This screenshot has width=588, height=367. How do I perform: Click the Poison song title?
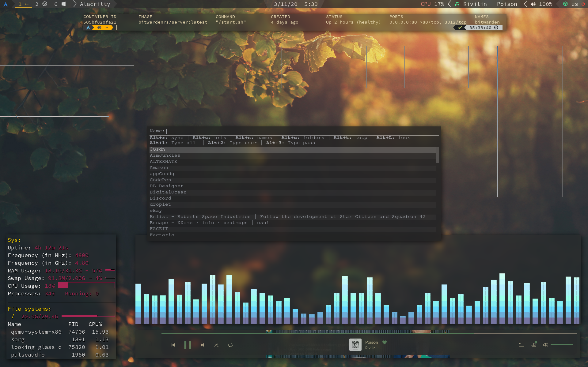pos(371,342)
